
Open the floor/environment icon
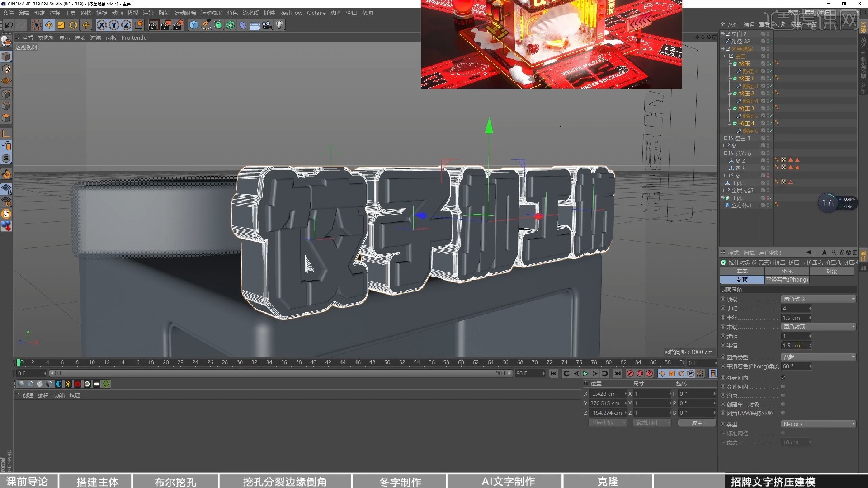255,25
